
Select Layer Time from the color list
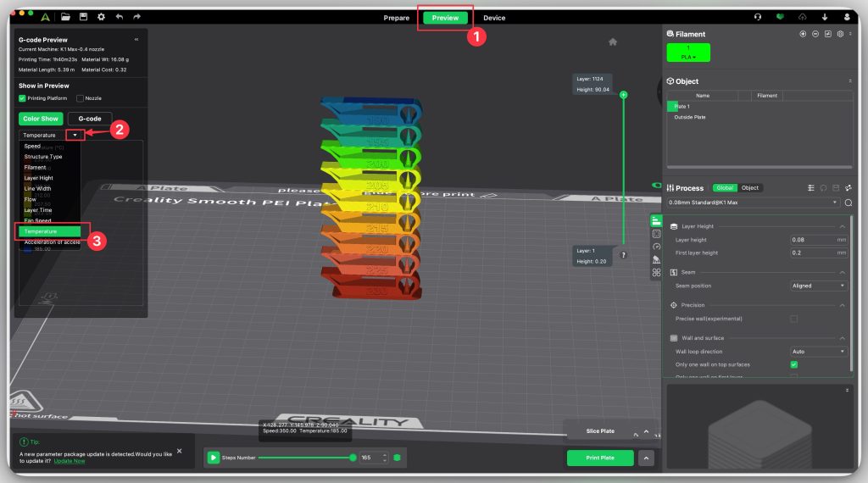click(x=38, y=209)
